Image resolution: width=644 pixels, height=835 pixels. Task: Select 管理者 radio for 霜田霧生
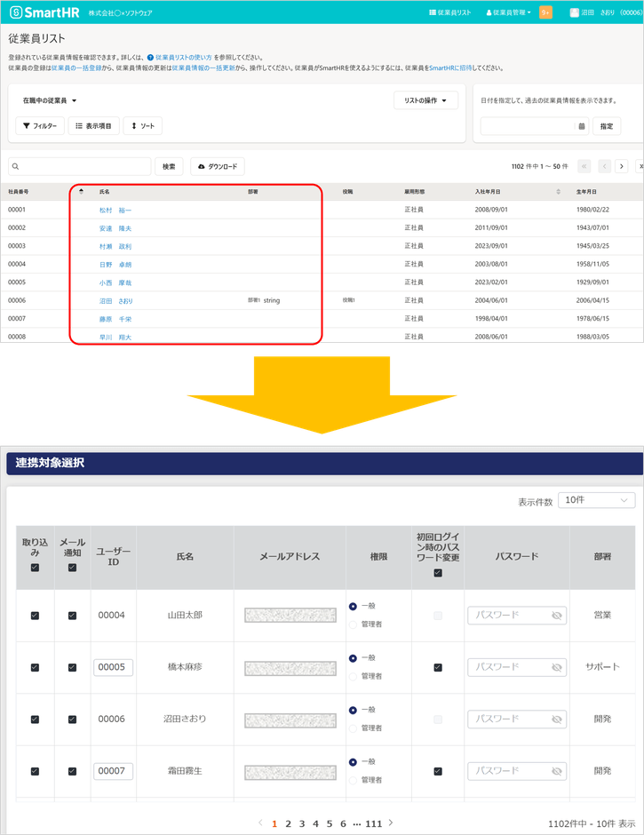tap(353, 780)
